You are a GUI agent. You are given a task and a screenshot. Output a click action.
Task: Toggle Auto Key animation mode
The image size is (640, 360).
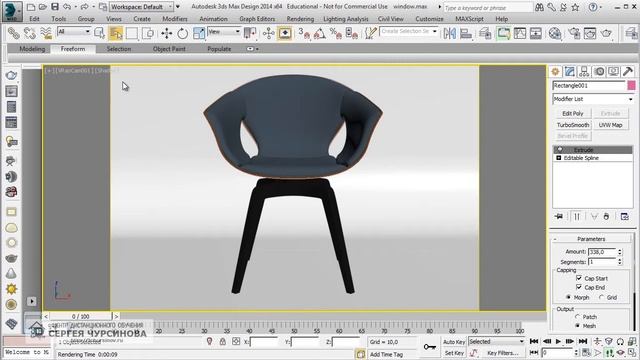453,342
